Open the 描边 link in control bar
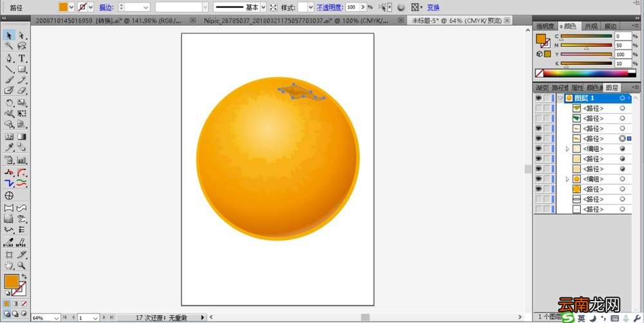The height and width of the screenshot is (323, 644). click(x=106, y=7)
